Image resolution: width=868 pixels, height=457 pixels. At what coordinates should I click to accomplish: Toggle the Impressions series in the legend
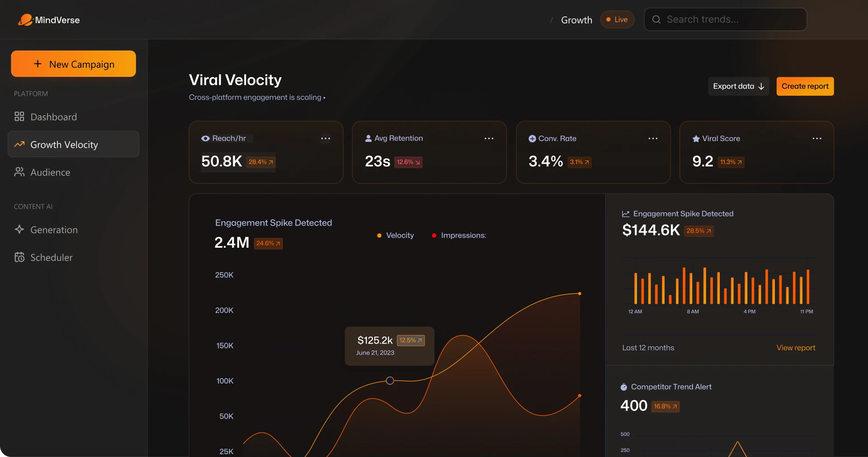(x=459, y=236)
